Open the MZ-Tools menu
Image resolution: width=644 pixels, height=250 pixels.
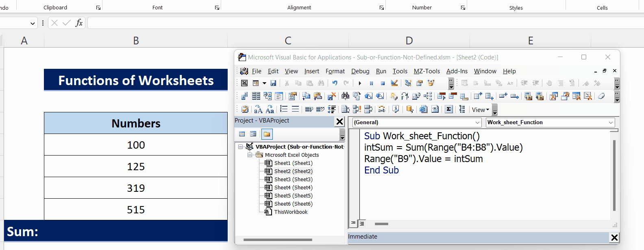[427, 71]
